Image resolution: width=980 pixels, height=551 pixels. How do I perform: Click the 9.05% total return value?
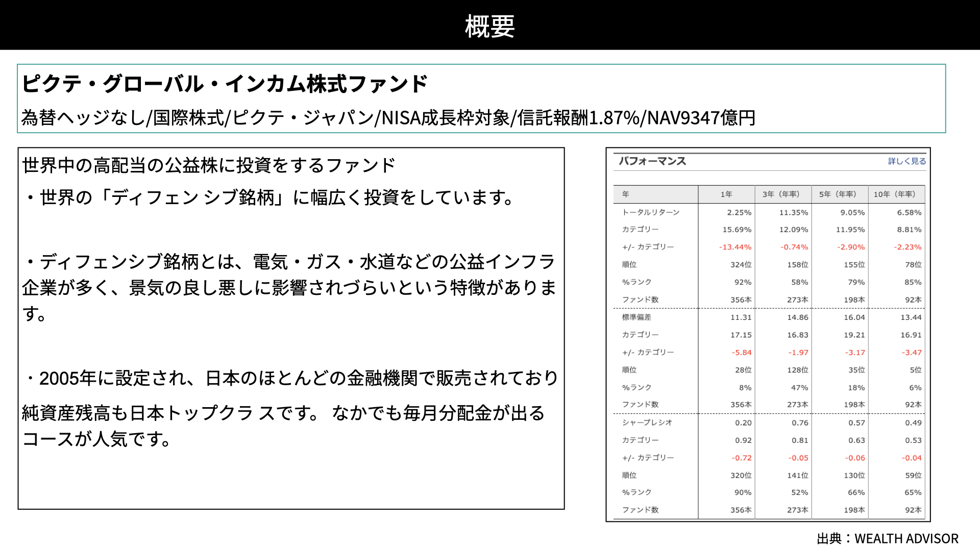click(852, 213)
